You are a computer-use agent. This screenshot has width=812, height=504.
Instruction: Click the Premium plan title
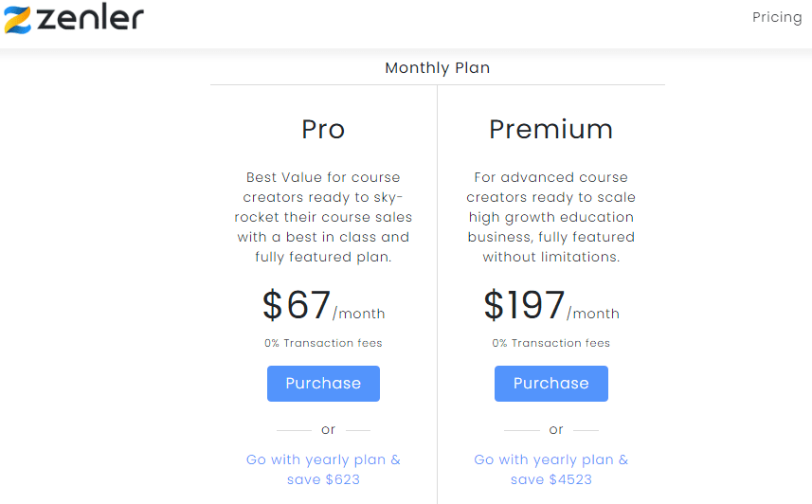(x=551, y=129)
